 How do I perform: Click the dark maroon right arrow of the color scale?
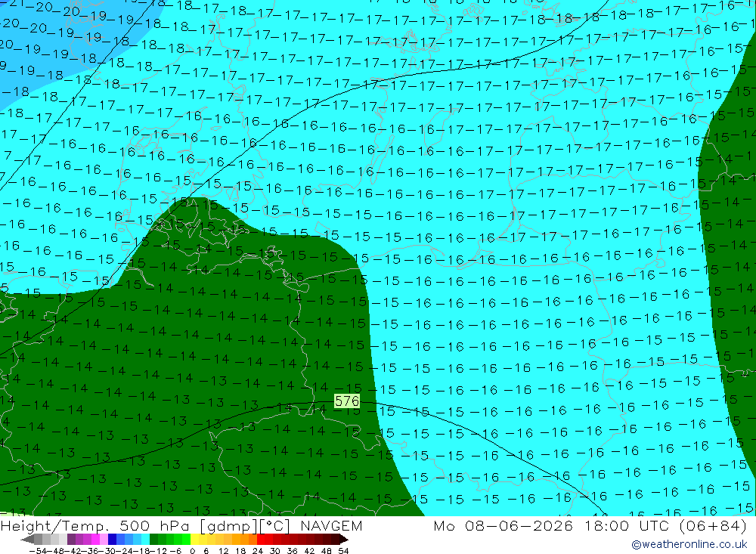tap(344, 540)
